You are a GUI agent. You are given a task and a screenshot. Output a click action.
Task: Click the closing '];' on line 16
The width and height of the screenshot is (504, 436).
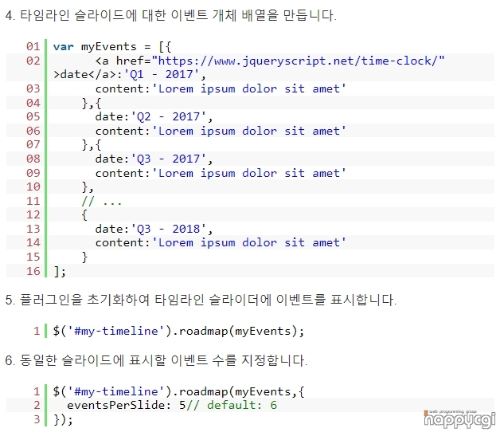pos(60,271)
